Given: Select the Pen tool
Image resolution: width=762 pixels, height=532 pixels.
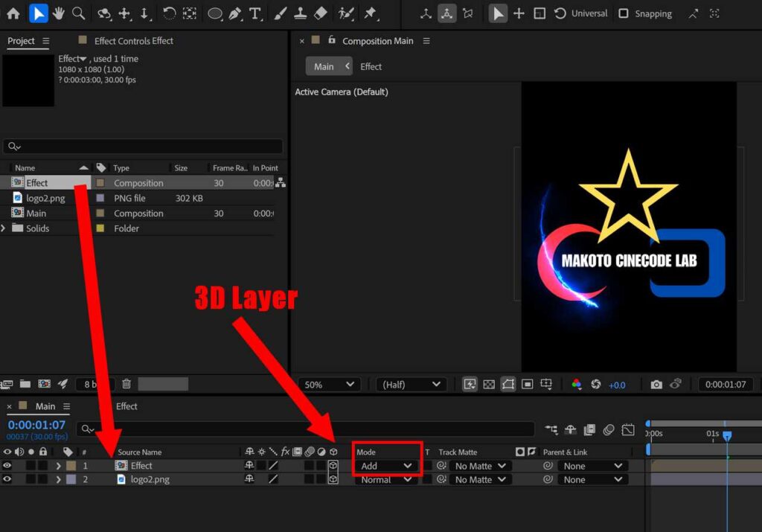Looking at the screenshot, I should pos(235,13).
